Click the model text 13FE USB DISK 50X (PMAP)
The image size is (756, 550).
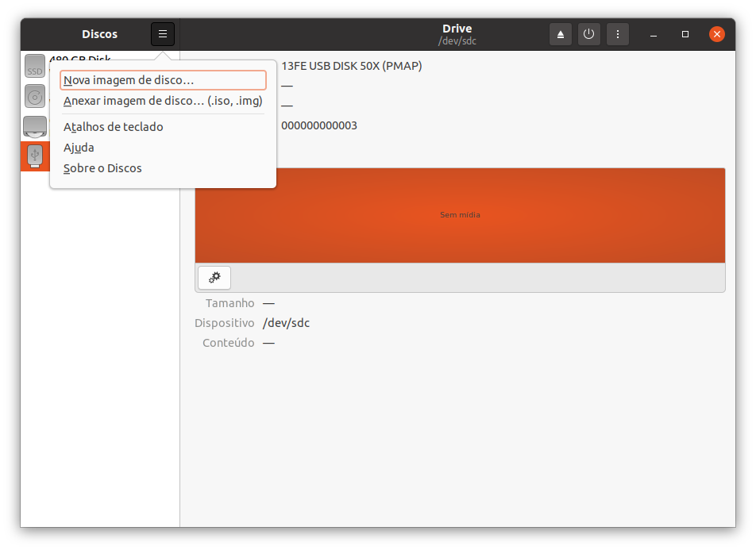click(352, 66)
